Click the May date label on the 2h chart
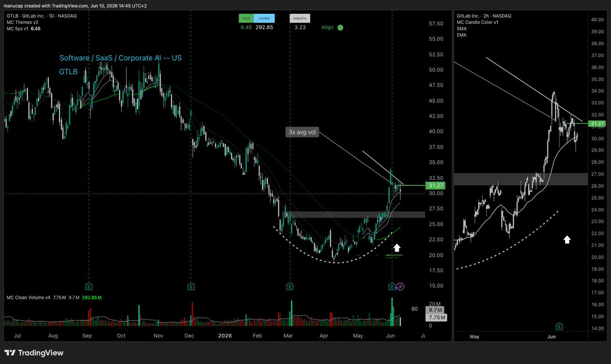 (x=475, y=337)
